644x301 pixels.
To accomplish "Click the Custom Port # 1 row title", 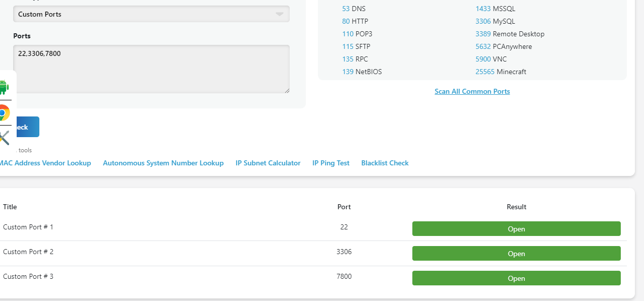I will (x=28, y=227).
